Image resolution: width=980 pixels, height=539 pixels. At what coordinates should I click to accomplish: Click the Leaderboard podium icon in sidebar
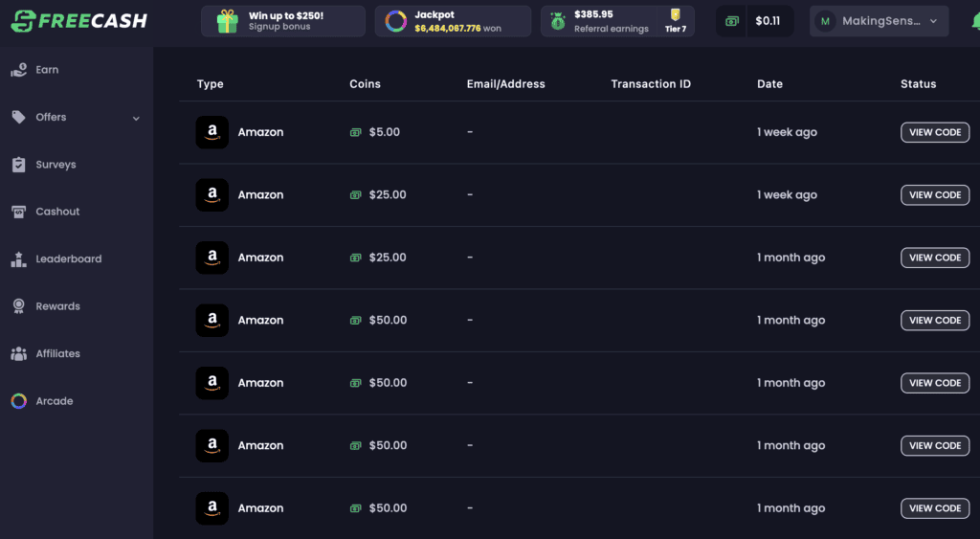point(18,259)
